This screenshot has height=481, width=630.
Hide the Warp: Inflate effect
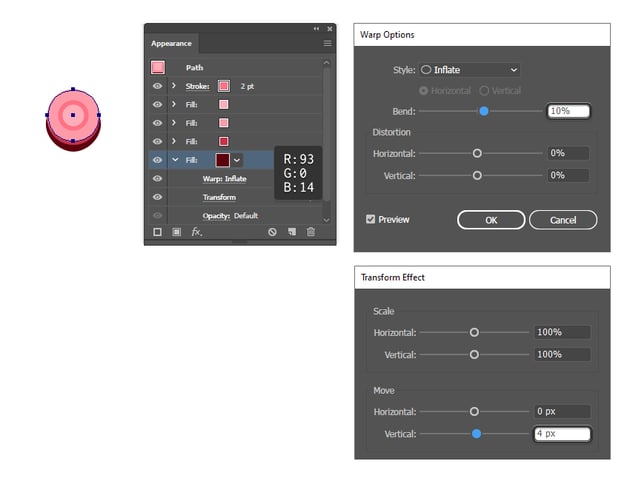pos(158,178)
